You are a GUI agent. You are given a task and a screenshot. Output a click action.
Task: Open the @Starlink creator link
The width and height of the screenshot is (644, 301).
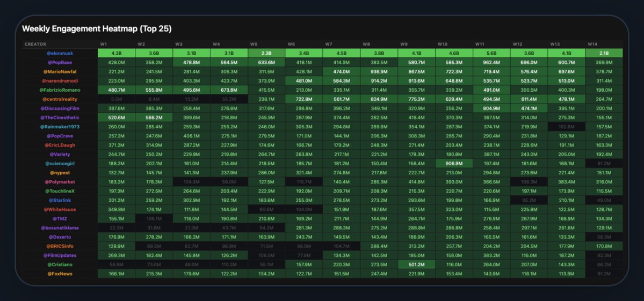pos(60,200)
